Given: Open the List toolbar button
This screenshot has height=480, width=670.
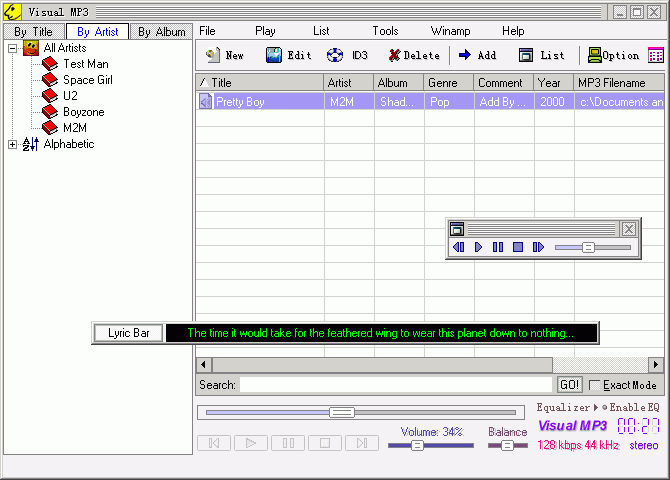Looking at the screenshot, I should point(541,55).
